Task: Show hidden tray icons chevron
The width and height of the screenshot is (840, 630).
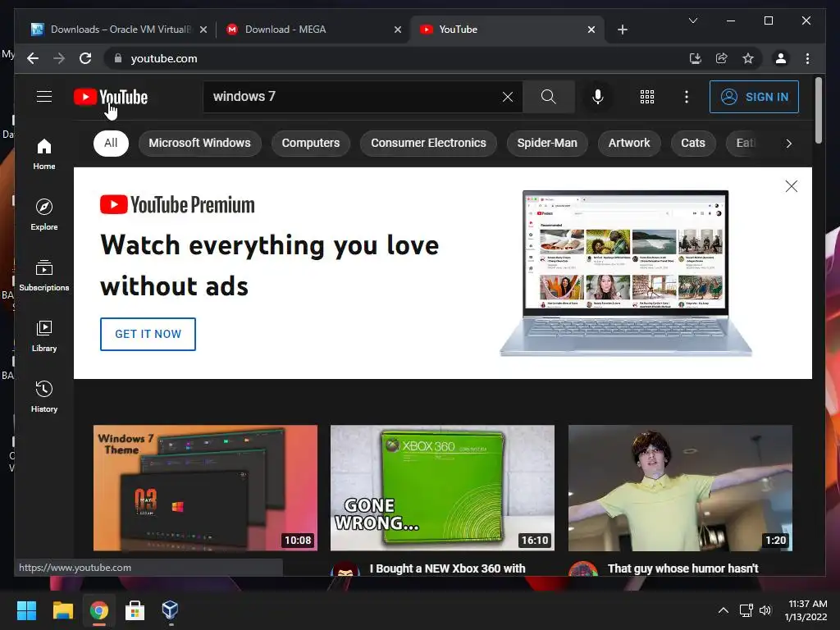Action: coord(724,610)
